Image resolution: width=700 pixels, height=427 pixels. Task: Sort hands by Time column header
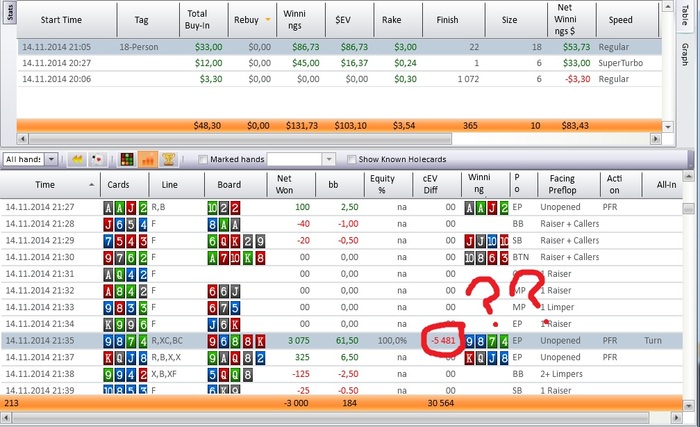point(45,185)
